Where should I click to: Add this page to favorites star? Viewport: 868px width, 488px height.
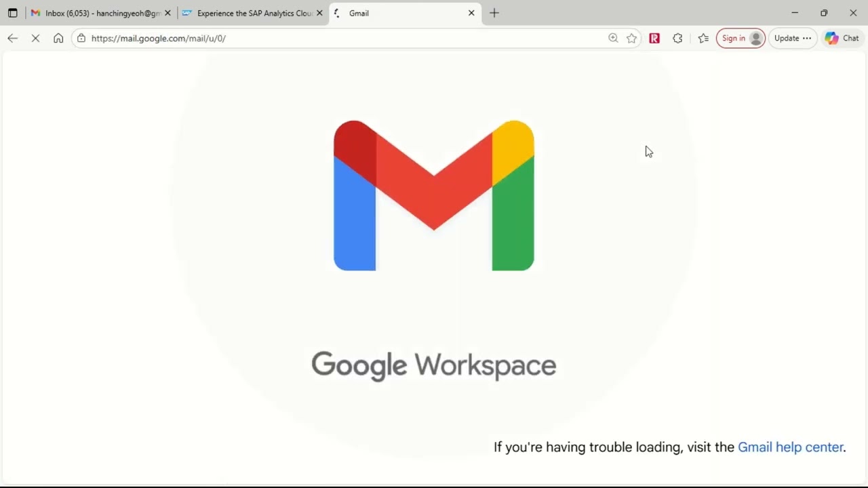point(632,38)
